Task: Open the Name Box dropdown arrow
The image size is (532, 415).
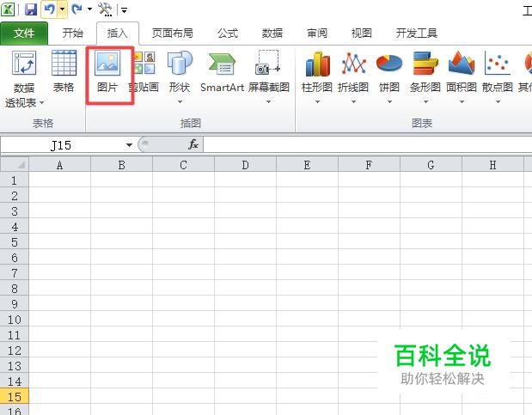Action: (129, 145)
